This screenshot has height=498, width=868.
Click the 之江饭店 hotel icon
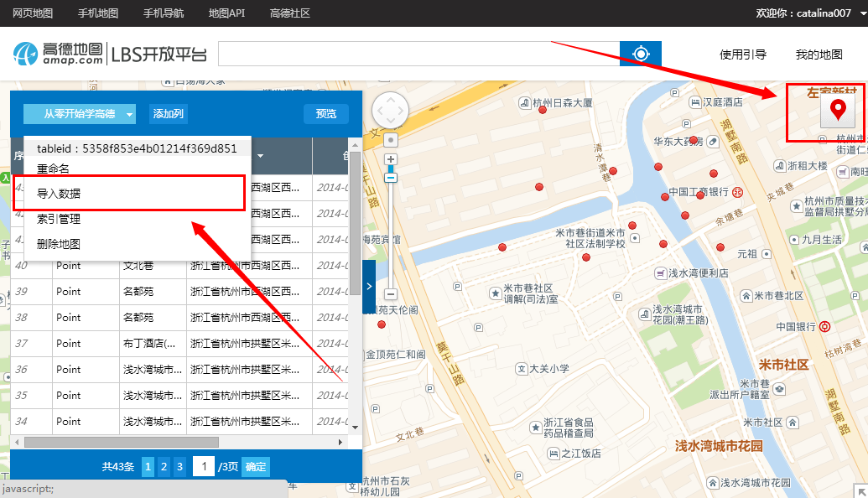click(x=554, y=454)
